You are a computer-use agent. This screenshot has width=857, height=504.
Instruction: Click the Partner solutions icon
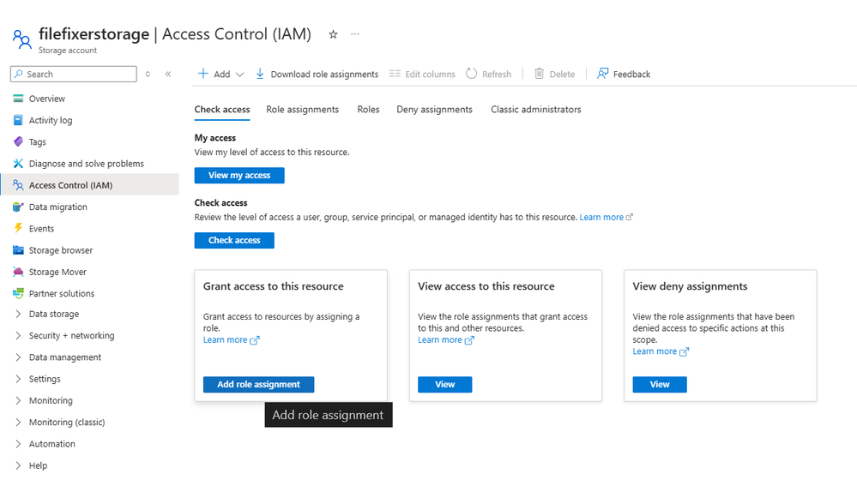tap(18, 293)
